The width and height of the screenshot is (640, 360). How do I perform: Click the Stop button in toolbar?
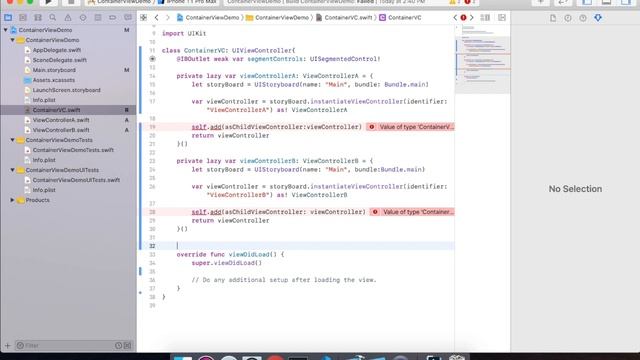point(71,2)
